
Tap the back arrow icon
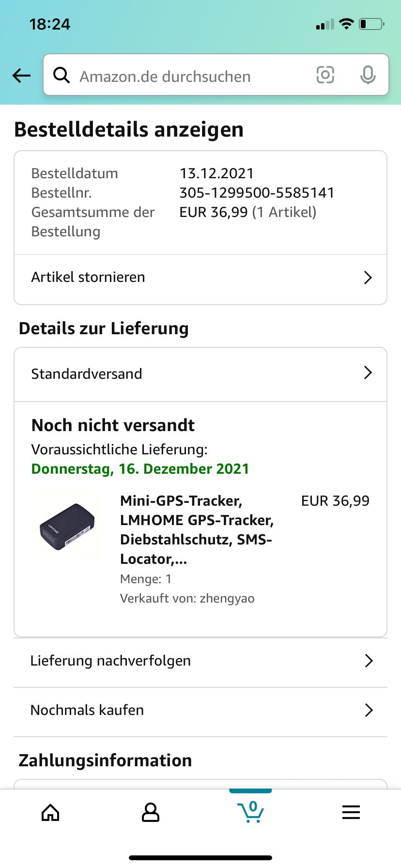(x=21, y=76)
